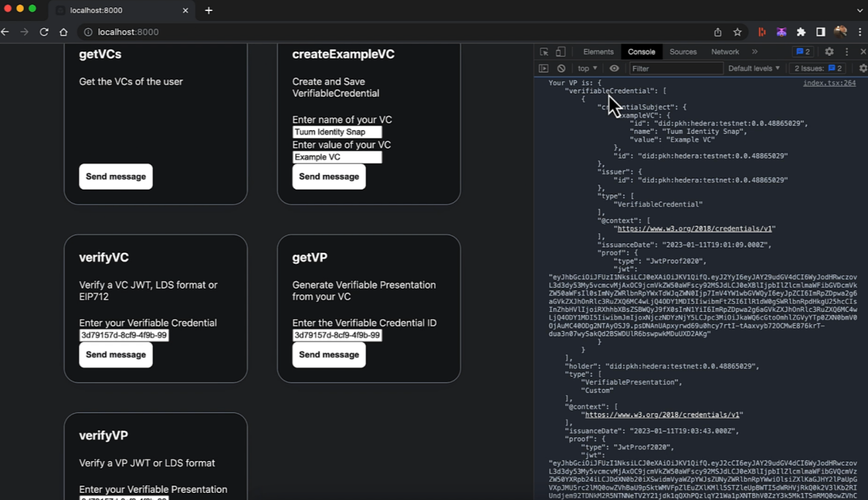Show the console sidebar panel

point(543,68)
